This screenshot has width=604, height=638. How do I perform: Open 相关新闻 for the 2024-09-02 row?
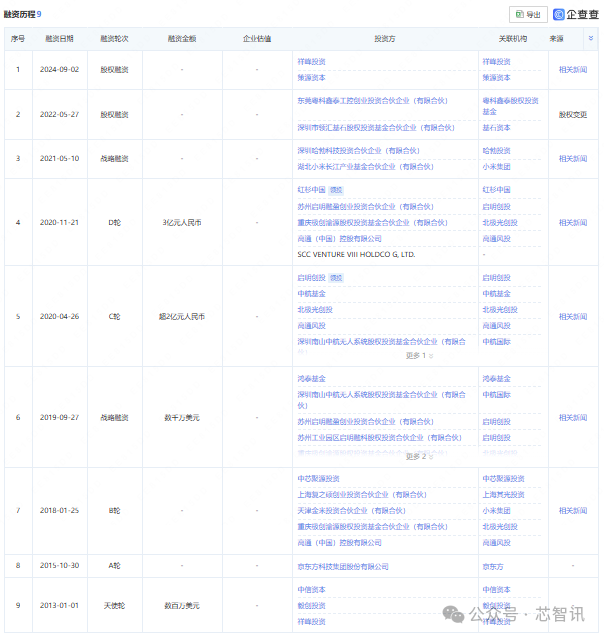(573, 70)
